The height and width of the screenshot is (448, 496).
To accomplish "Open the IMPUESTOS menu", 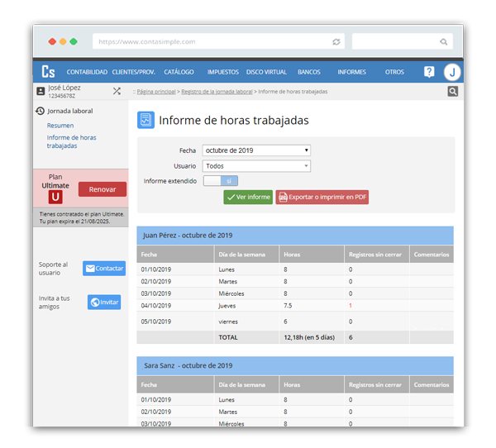I will tap(223, 72).
